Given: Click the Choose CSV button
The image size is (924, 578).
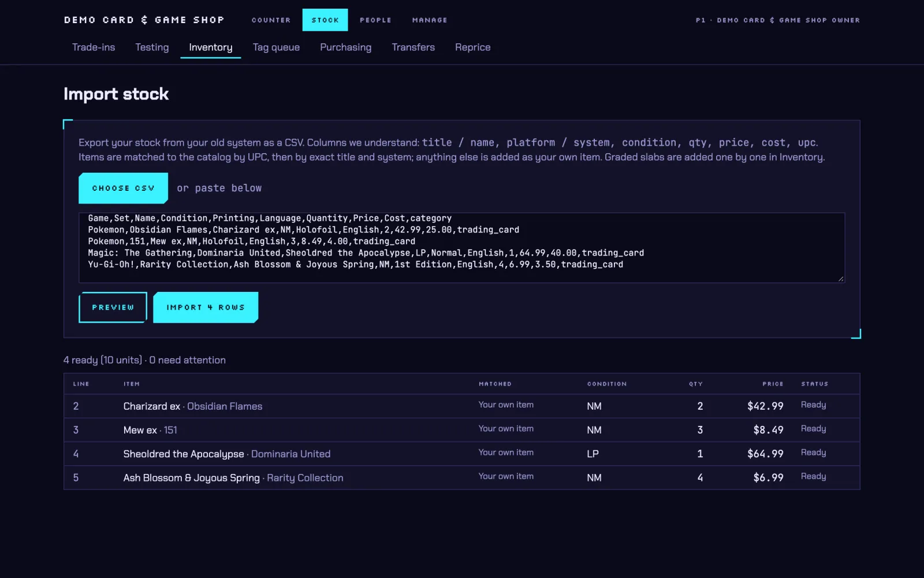Looking at the screenshot, I should tap(123, 188).
